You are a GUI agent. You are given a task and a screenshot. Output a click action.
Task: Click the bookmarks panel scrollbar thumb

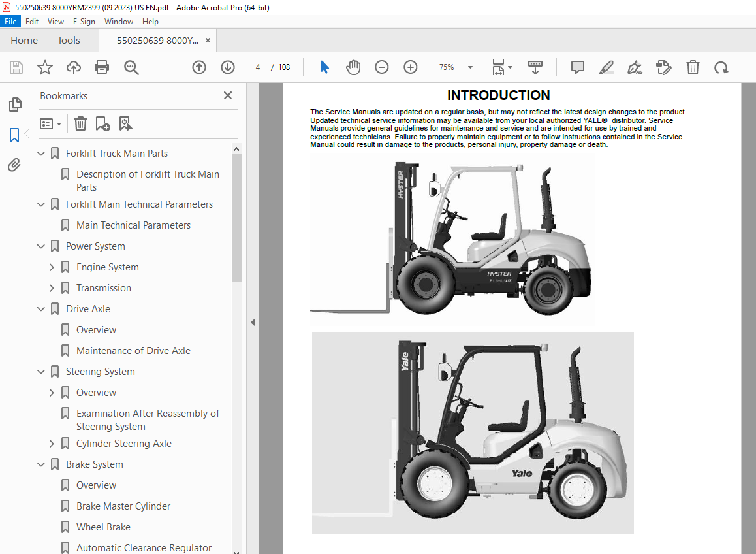236,218
